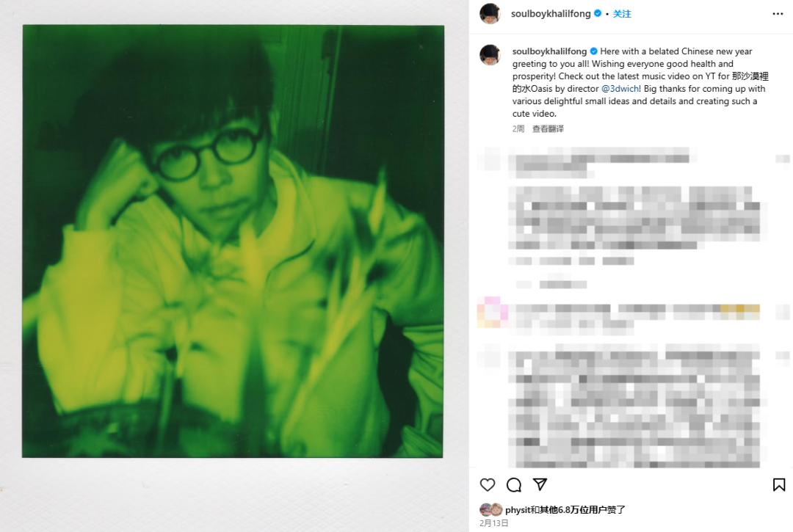Click the 2周 caption timestamp
The width and height of the screenshot is (793, 532).
518,129
